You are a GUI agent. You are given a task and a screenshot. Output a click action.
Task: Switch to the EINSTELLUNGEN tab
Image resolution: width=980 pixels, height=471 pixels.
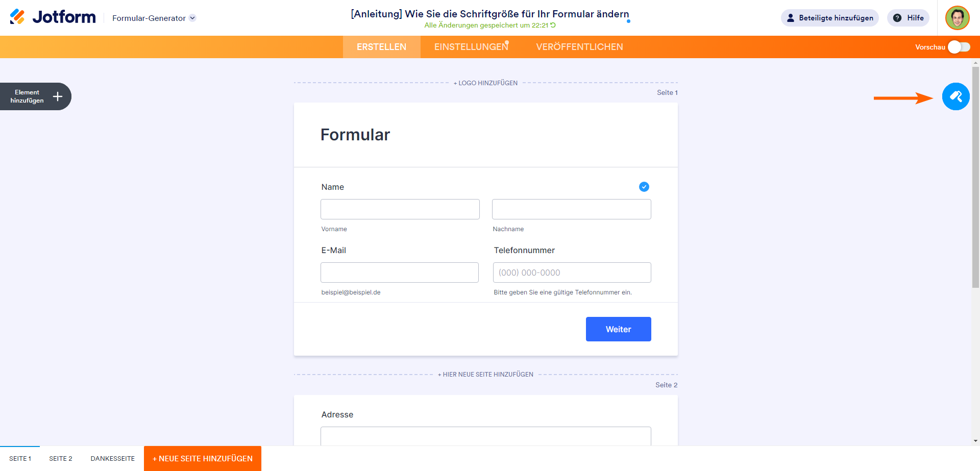471,47
